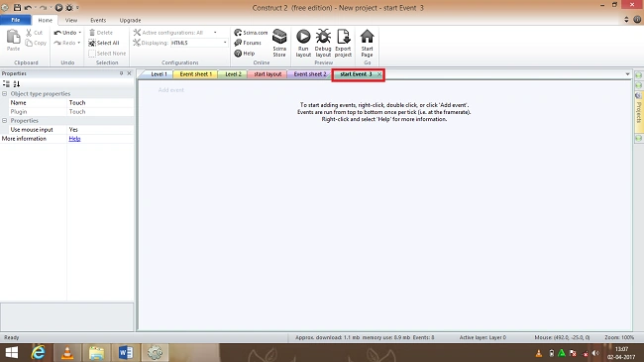Viewport: 644px width, 362px height.
Task: Switch to the Level 1 tab
Action: click(158, 74)
